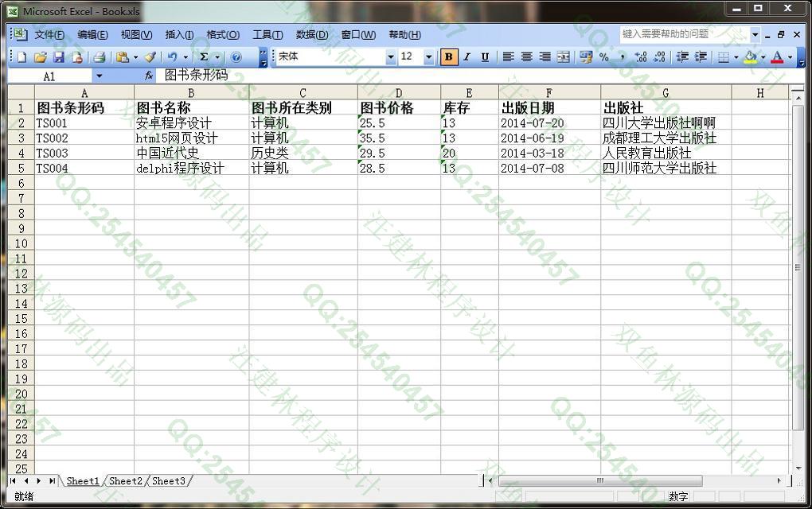Select cell TS004
Viewport: 812px width, 509px height.
(x=84, y=168)
